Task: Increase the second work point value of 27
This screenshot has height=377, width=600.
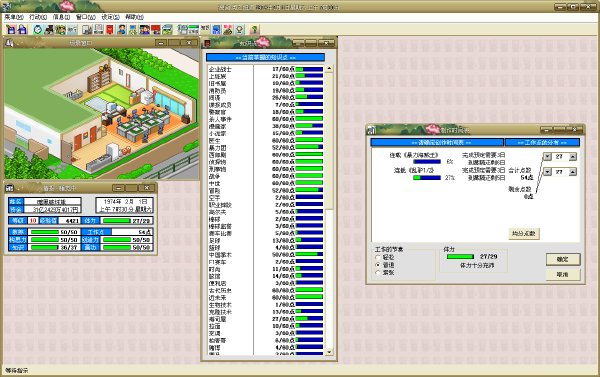Action: 572,172
